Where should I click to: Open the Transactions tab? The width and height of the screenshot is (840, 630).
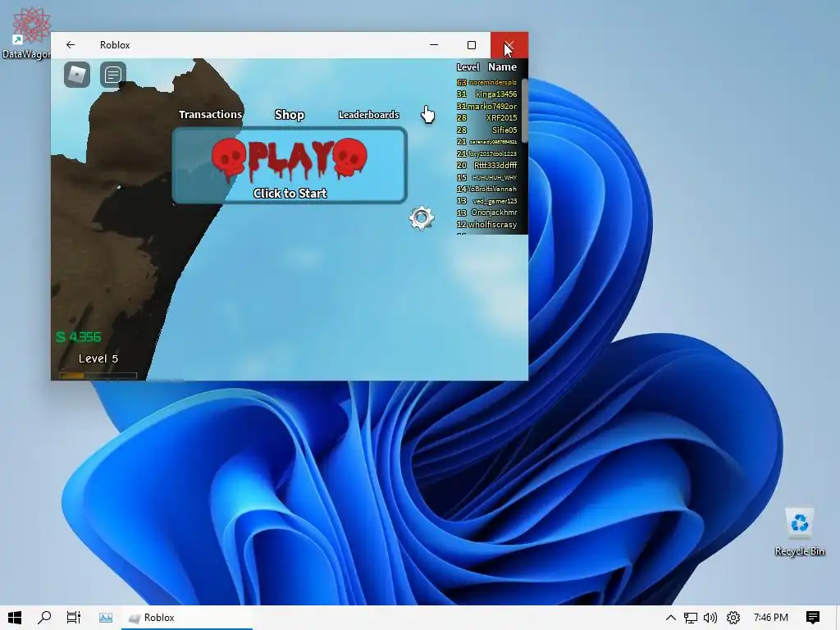pyautogui.click(x=211, y=115)
